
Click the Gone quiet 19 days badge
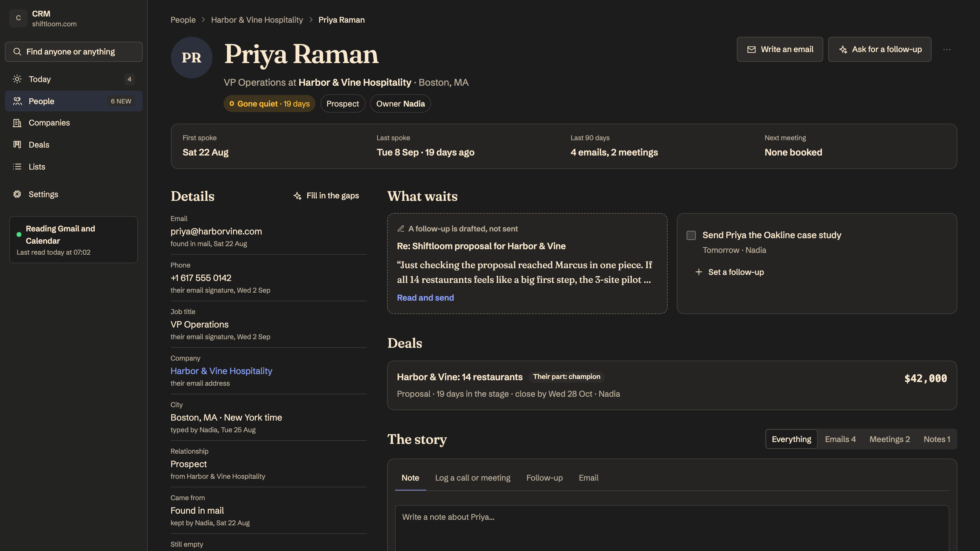coord(269,104)
